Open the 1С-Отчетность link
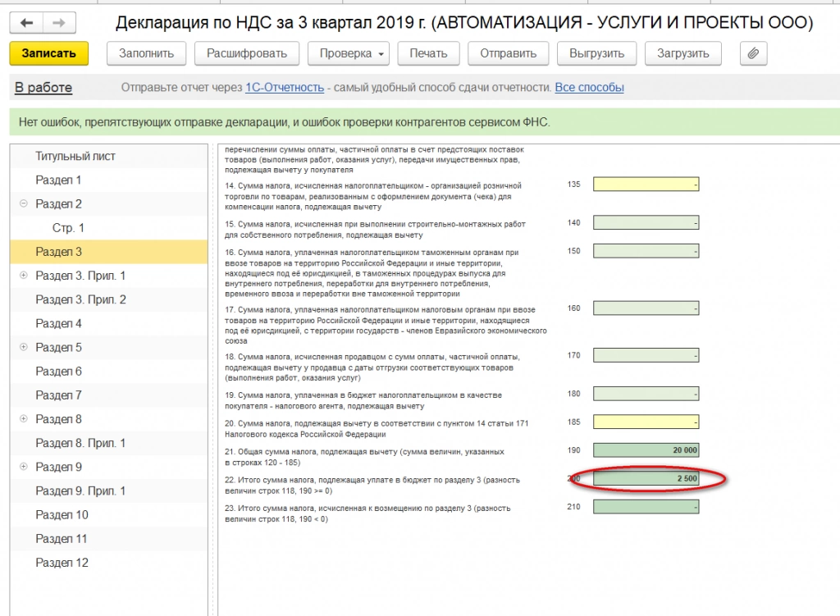Screen dimensions: 840x616 (x=285, y=87)
